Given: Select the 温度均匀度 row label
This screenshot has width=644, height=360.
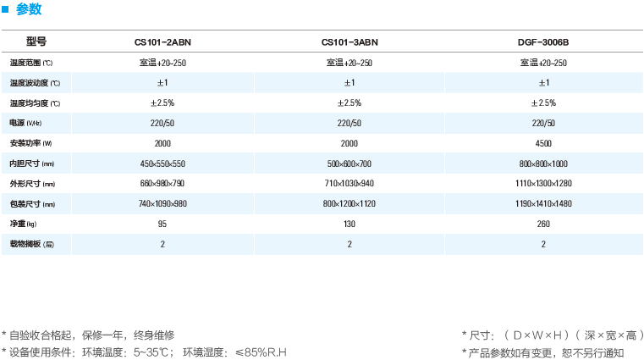Looking at the screenshot, I should coord(35,103).
